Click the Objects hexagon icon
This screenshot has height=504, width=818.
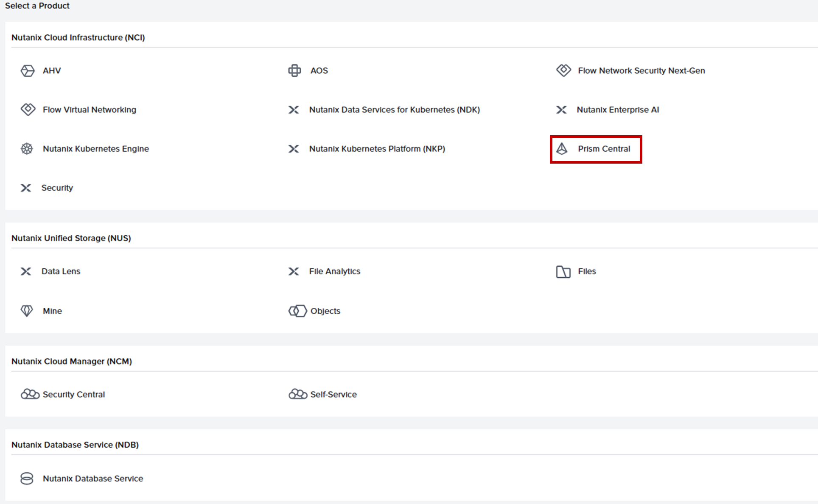[297, 311]
